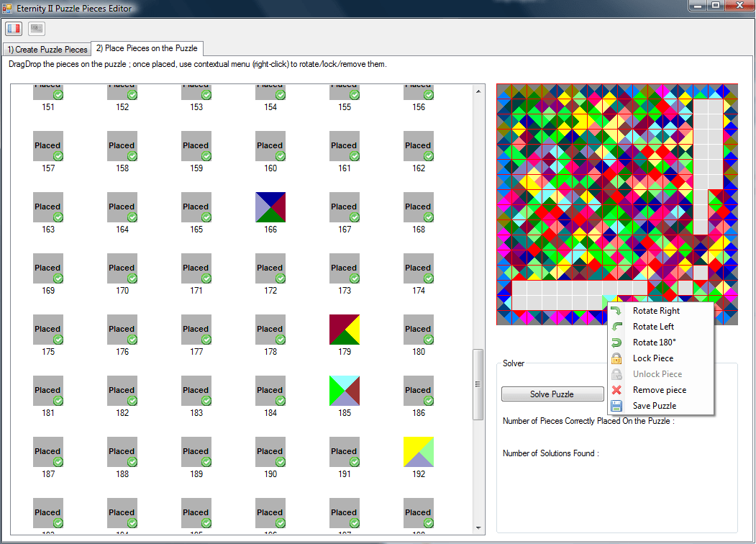Click placed piece tile 178
The width and height of the screenshot is (756, 544).
coord(270,330)
